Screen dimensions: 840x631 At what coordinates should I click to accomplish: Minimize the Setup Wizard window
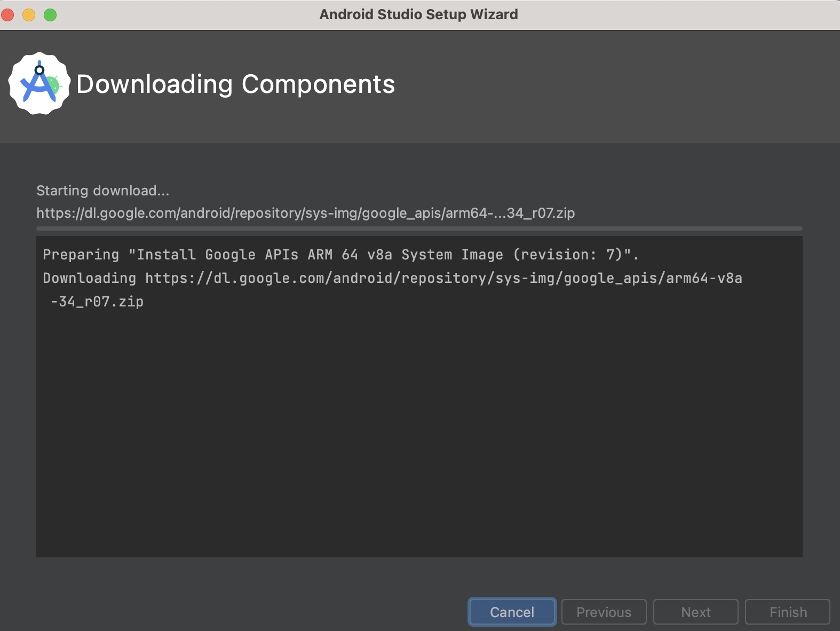point(29,15)
